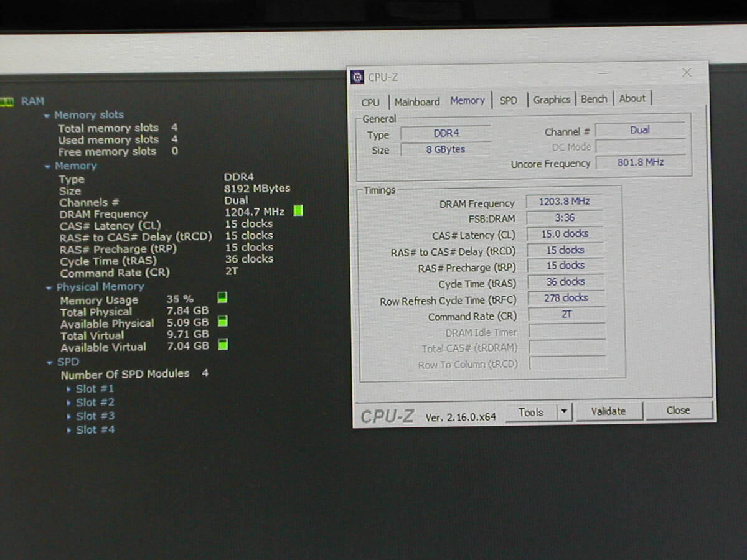Open the About tab in CPU-Z
This screenshot has height=560, width=747.
(632, 98)
